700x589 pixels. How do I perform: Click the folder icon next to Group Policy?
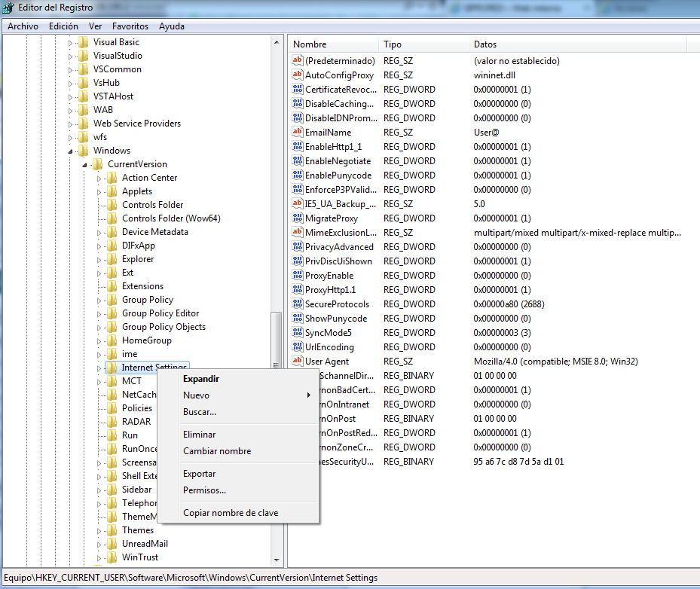tap(112, 300)
